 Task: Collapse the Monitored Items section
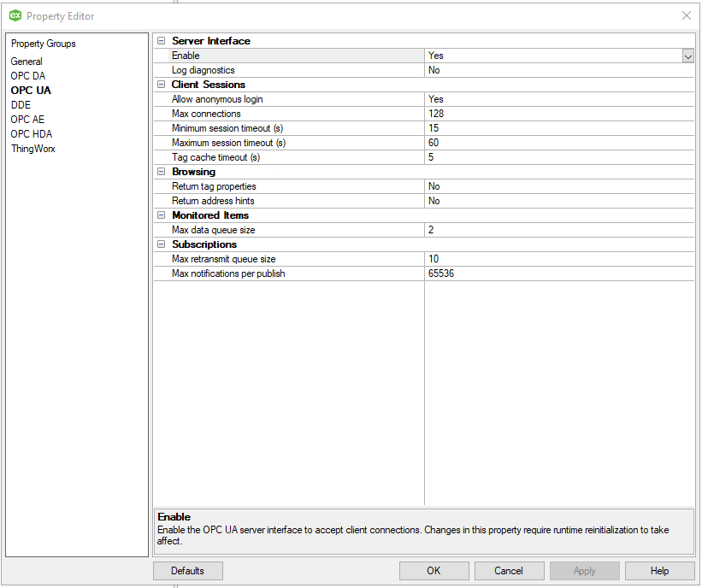(161, 215)
